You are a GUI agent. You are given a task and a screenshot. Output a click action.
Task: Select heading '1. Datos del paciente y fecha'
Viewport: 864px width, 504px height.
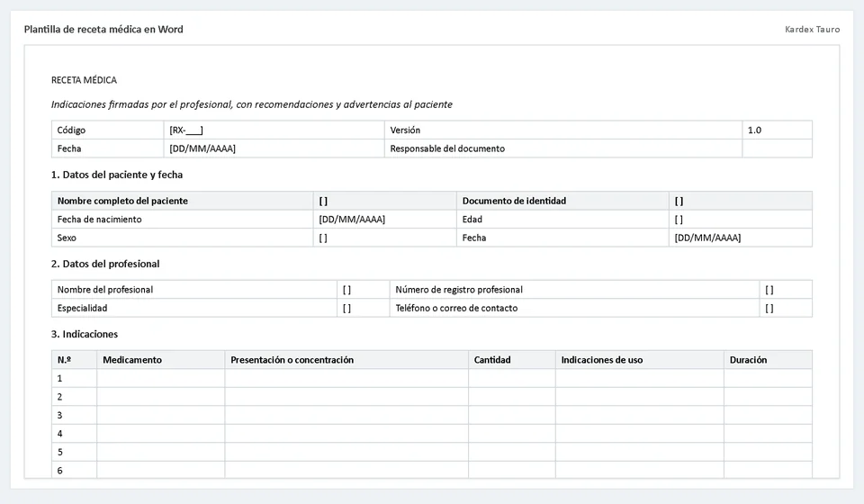coord(117,175)
